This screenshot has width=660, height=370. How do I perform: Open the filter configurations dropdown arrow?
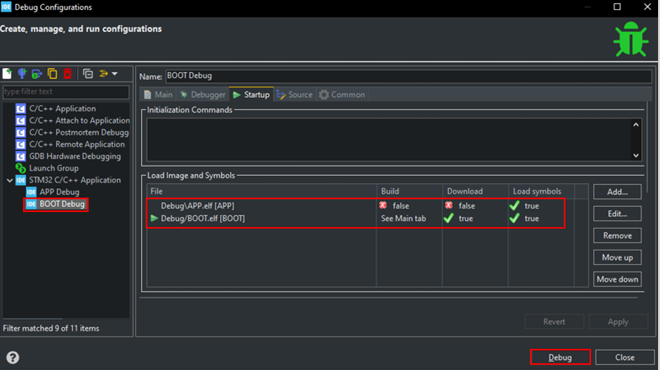(x=114, y=74)
